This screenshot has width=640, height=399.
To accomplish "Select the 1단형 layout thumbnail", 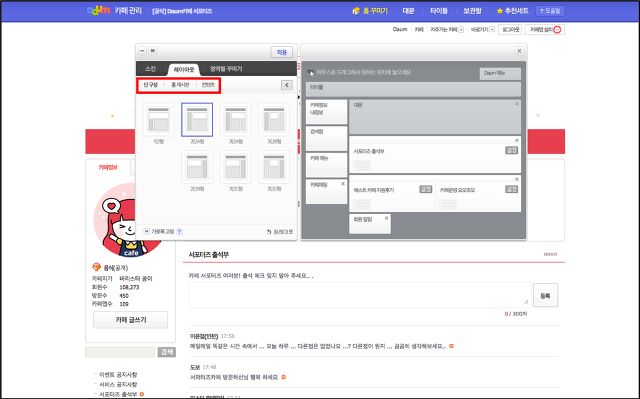I will 158,120.
